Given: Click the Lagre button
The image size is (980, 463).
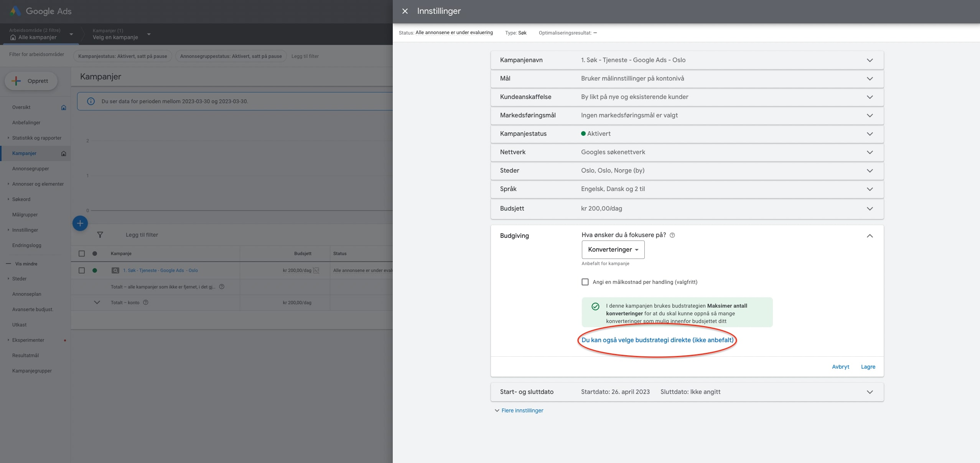Looking at the screenshot, I should point(868,367).
